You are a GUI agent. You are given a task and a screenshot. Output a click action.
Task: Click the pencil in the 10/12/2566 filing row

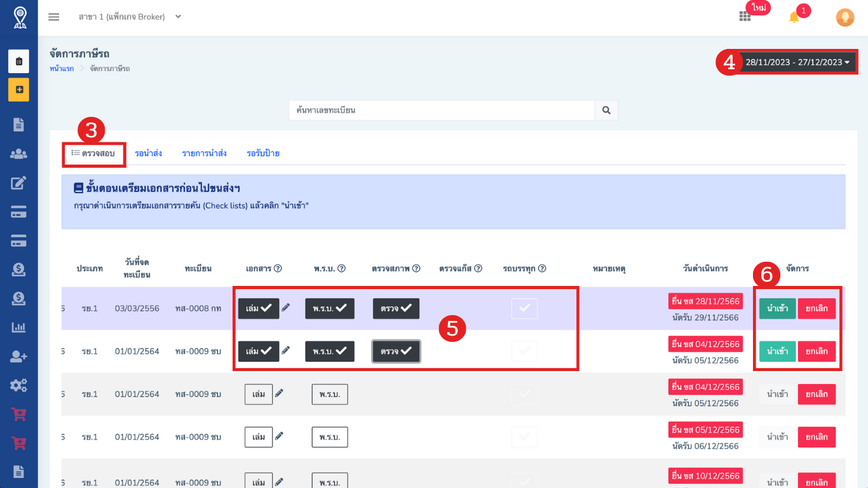pos(279,482)
